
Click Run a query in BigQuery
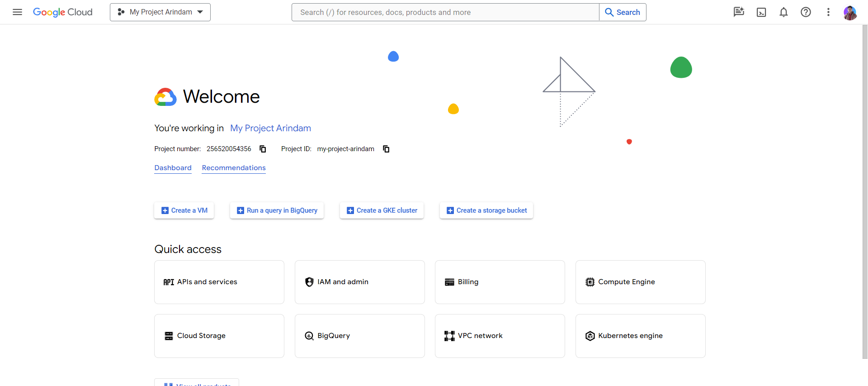coord(277,210)
